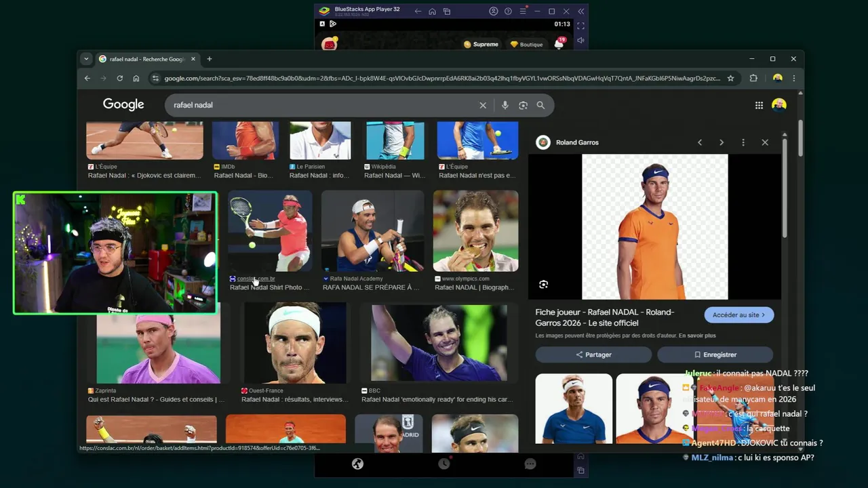Search inside image with Lens overlay icon
This screenshot has width=868, height=488.
point(543,285)
